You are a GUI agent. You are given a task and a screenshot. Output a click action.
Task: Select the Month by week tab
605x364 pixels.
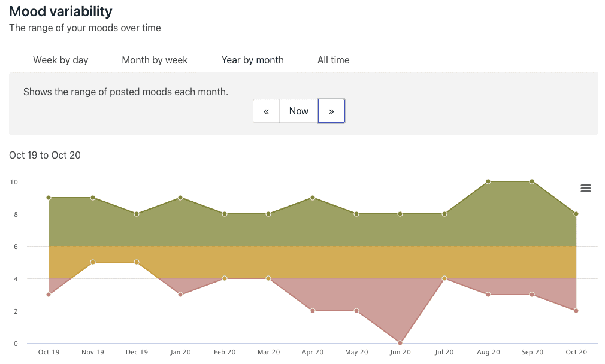click(155, 60)
